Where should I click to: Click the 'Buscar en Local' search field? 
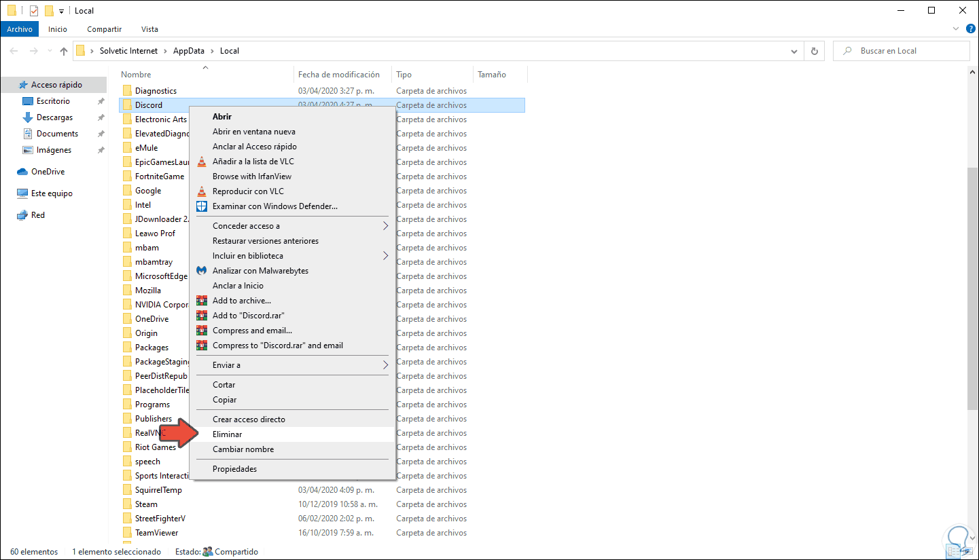tap(902, 51)
